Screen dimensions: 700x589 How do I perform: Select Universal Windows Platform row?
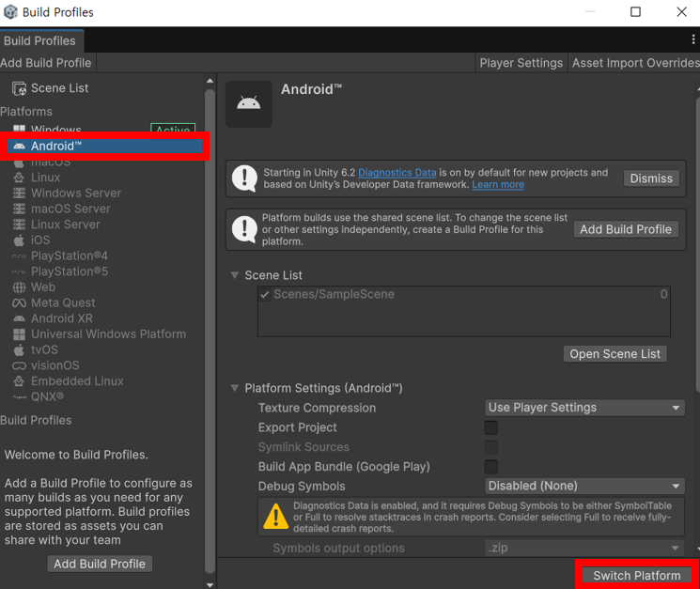[x=102, y=334]
